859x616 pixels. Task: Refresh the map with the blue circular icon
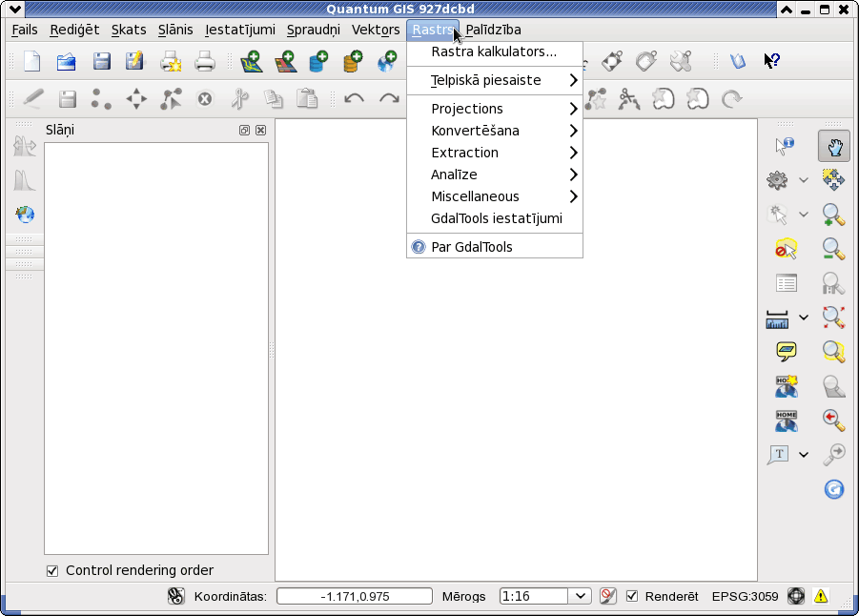(834, 489)
